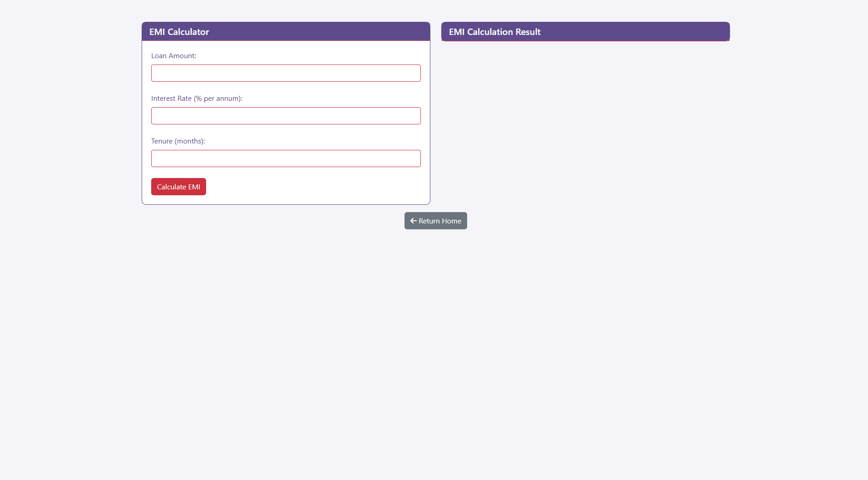Click empty purple area of Result header bar
The image size is (868, 480).
click(636, 32)
